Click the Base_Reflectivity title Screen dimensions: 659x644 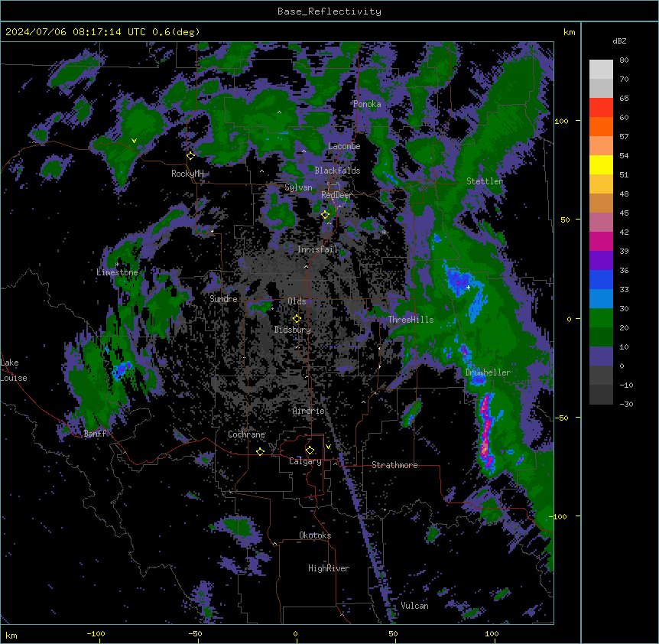tap(329, 11)
